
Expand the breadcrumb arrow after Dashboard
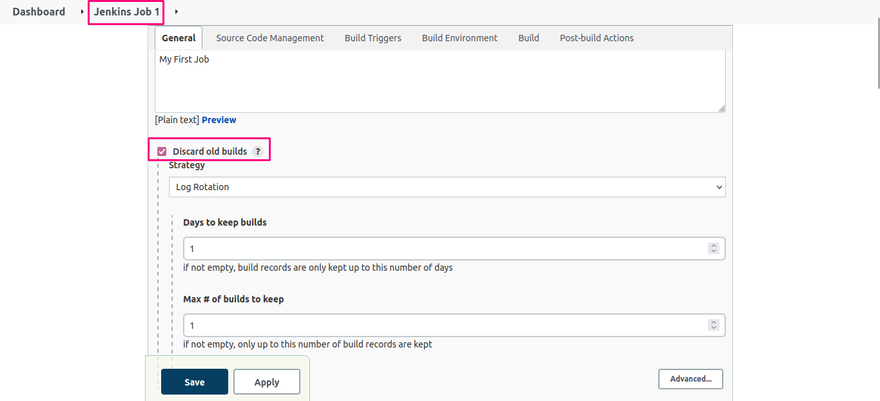82,12
